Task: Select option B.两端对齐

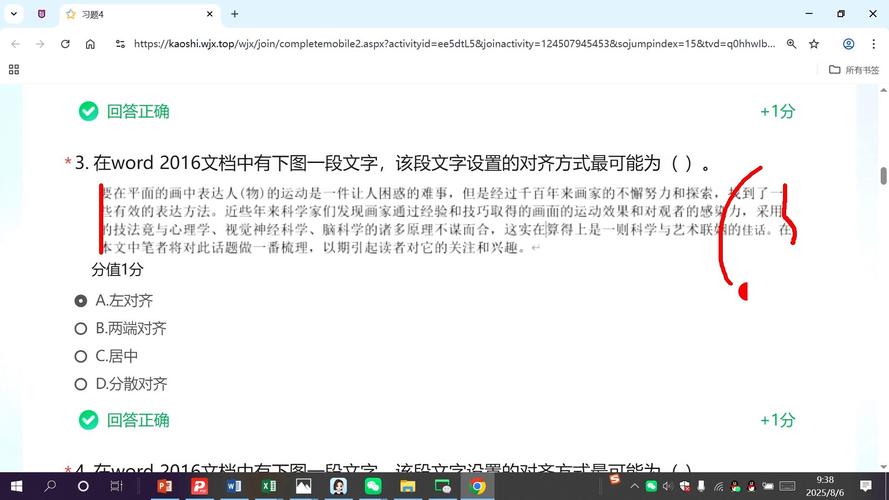Action: coord(120,328)
